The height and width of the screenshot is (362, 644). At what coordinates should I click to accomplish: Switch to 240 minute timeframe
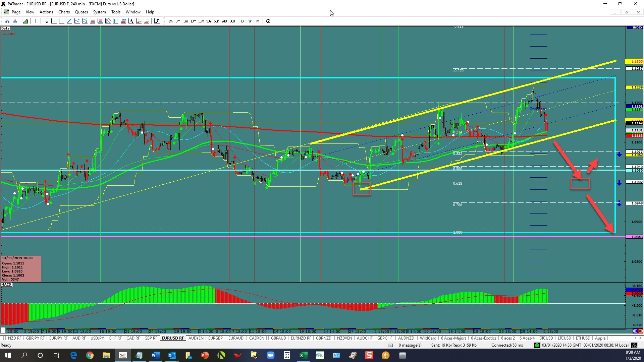(x=224, y=21)
